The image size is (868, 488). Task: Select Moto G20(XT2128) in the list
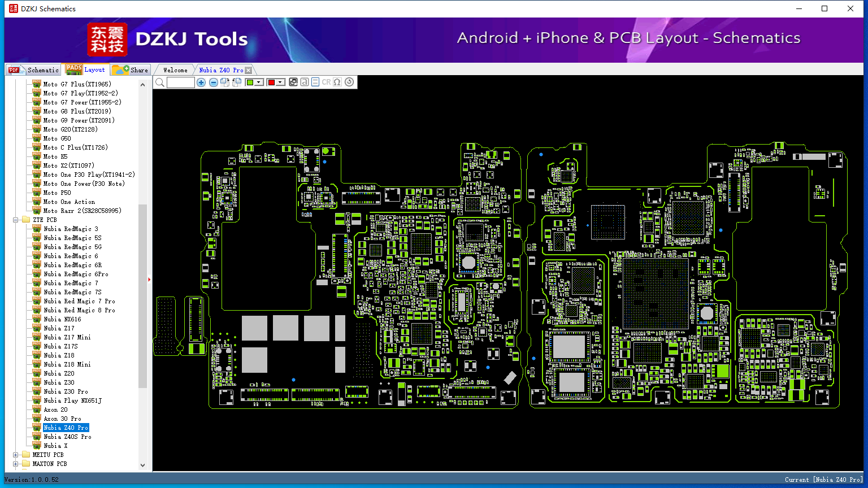71,129
